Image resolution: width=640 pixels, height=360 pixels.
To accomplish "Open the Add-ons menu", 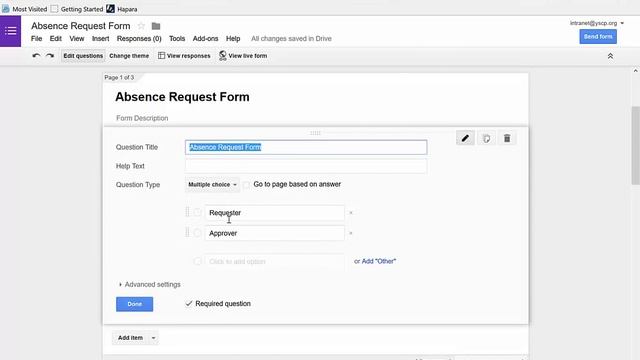I will (x=205, y=38).
